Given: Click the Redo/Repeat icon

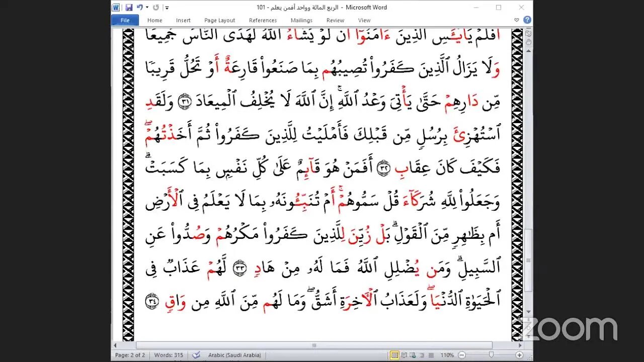Looking at the screenshot, I should pyautogui.click(x=155, y=8).
